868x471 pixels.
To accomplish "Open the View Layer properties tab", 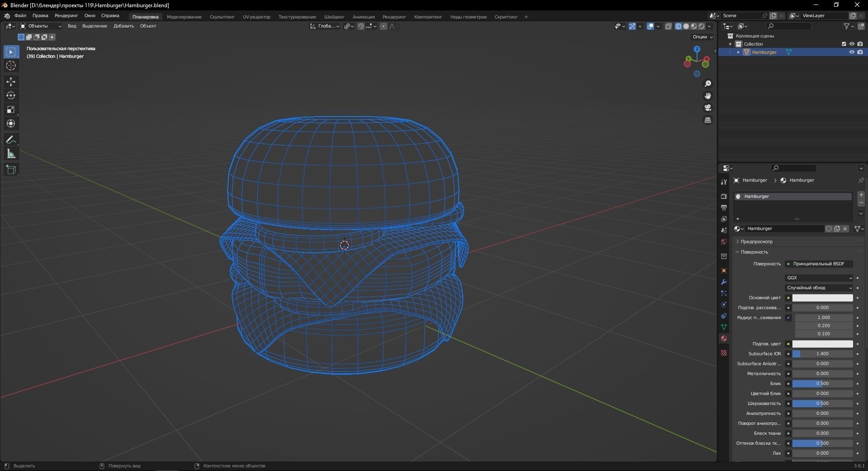I will coord(724,219).
